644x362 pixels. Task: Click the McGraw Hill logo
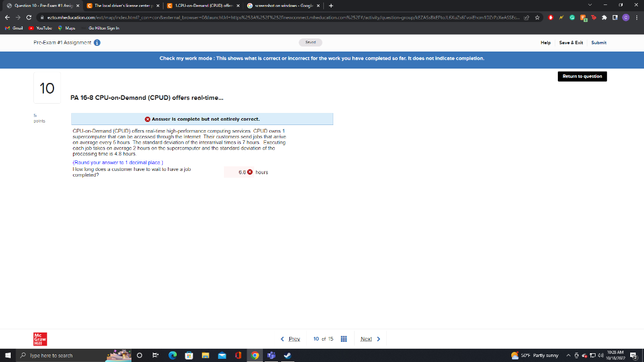pyautogui.click(x=40, y=339)
